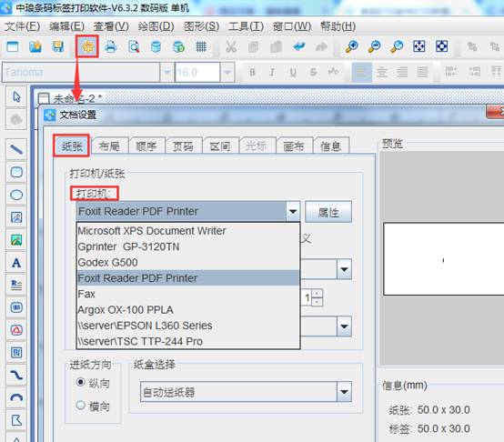Open print preview with the magnifier-page icon
504x442 pixels.
(x=134, y=47)
